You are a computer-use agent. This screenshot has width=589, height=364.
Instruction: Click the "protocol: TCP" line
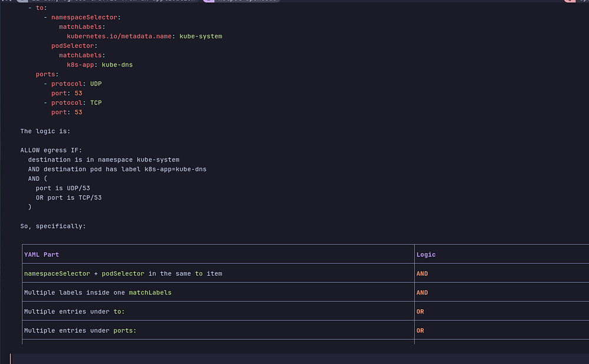click(x=73, y=102)
